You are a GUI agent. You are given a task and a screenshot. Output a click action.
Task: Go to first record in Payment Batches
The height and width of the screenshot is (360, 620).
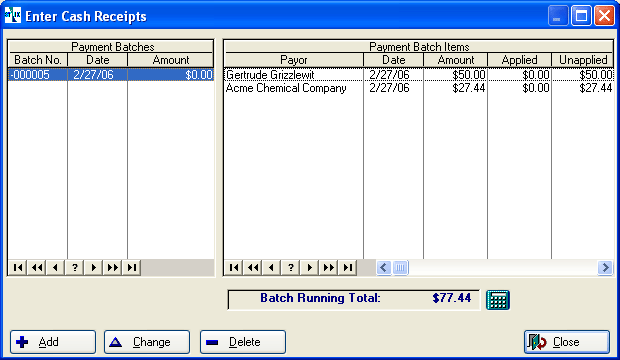[18, 268]
